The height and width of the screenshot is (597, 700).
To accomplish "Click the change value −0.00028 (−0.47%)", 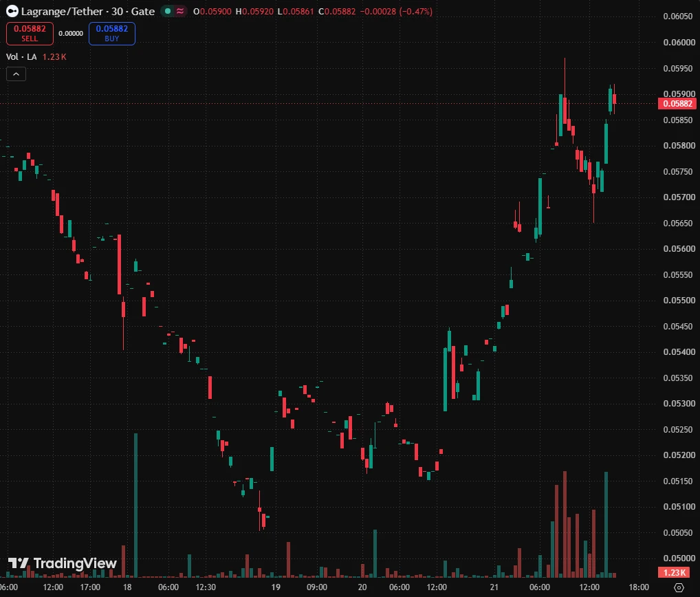I will pos(397,11).
